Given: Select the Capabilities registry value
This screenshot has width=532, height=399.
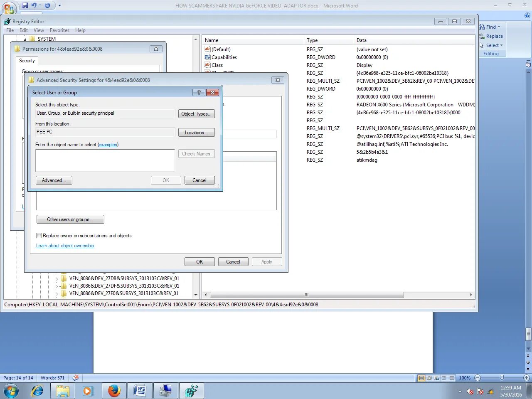Looking at the screenshot, I should point(224,57).
